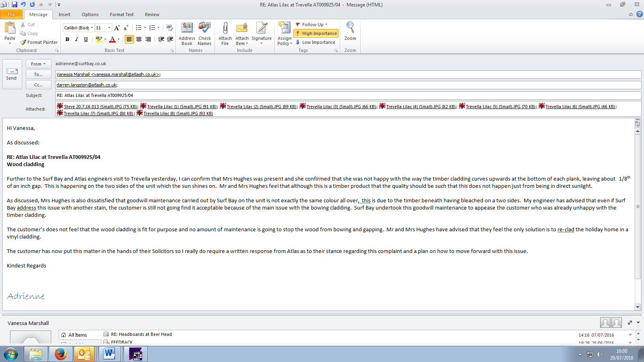Image resolution: width=644 pixels, height=362 pixels.
Task: Open the font color dropdown arrow
Action: (x=119, y=39)
